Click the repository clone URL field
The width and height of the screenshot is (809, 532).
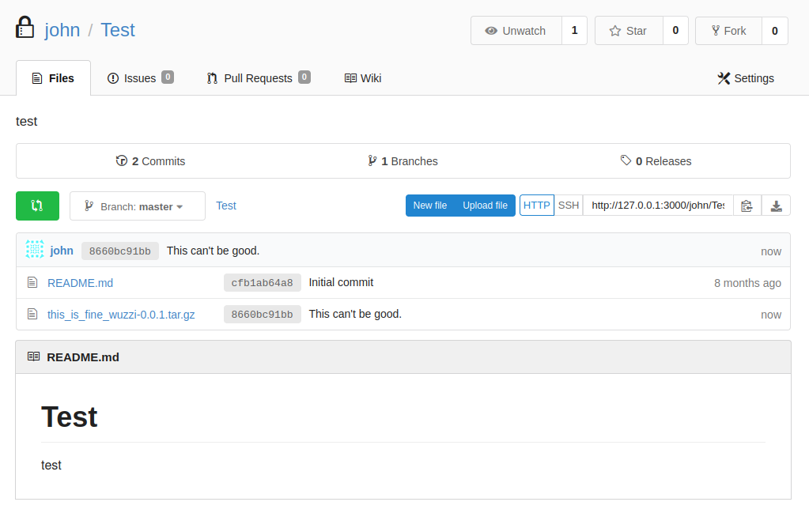tap(657, 206)
